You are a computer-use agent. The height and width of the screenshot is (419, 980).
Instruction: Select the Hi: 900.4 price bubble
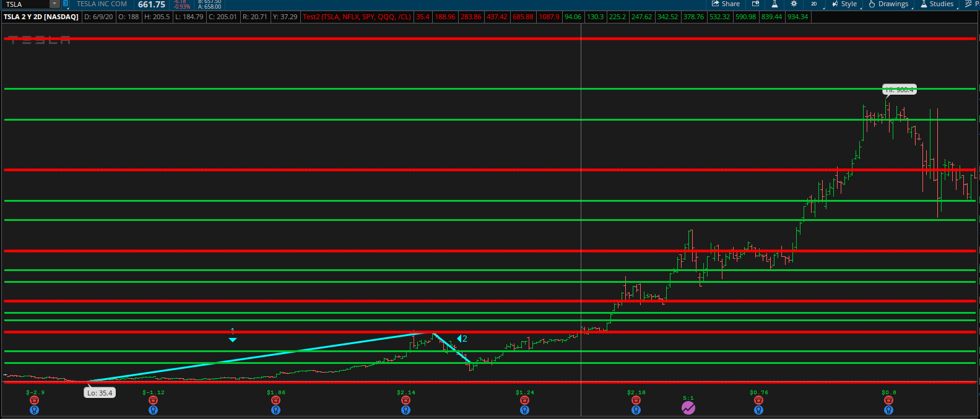[900, 90]
